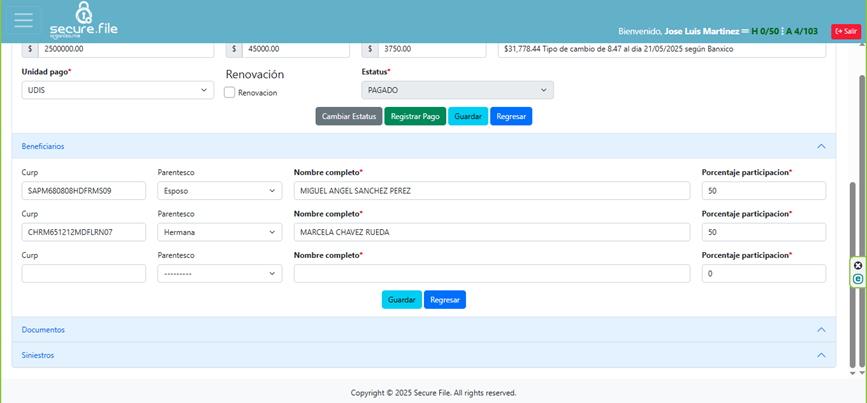
Task: Click Regresar next to Registrar Pago
Action: (511, 116)
